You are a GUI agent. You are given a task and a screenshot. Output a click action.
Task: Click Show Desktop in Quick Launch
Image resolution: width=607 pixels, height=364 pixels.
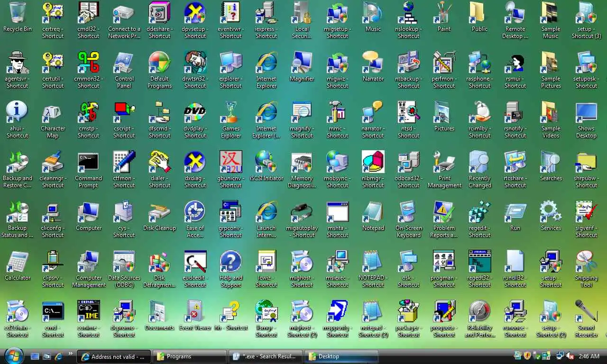(x=35, y=356)
